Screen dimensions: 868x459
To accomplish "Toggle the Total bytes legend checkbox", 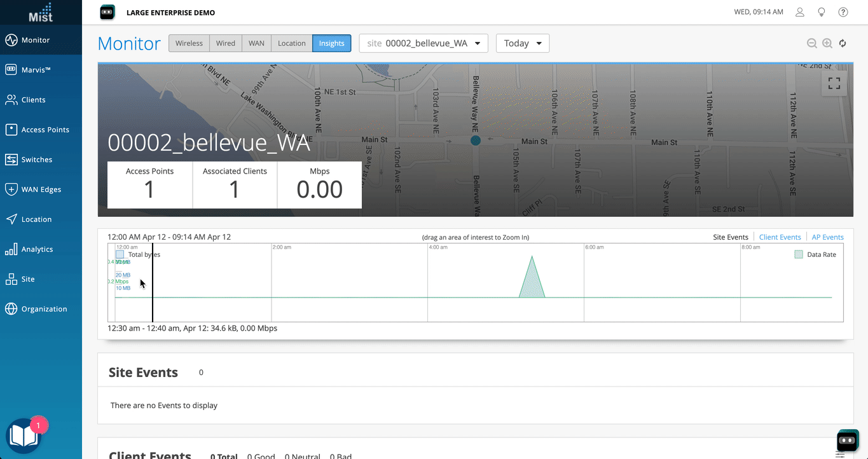I will [120, 254].
